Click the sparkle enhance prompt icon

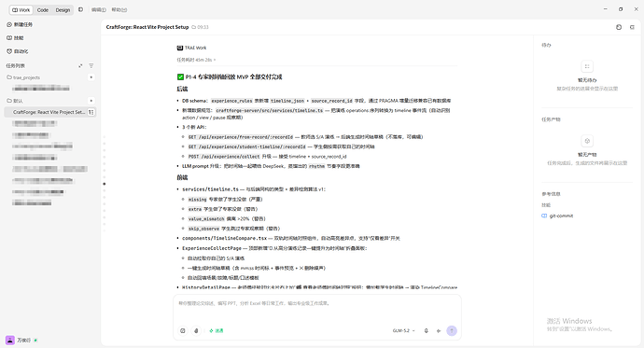tap(439, 331)
